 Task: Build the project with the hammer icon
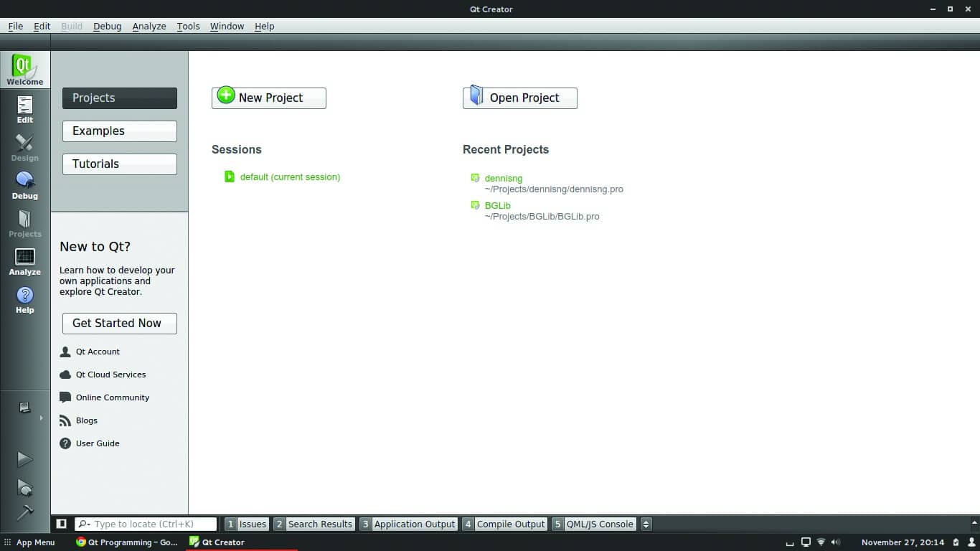click(25, 514)
